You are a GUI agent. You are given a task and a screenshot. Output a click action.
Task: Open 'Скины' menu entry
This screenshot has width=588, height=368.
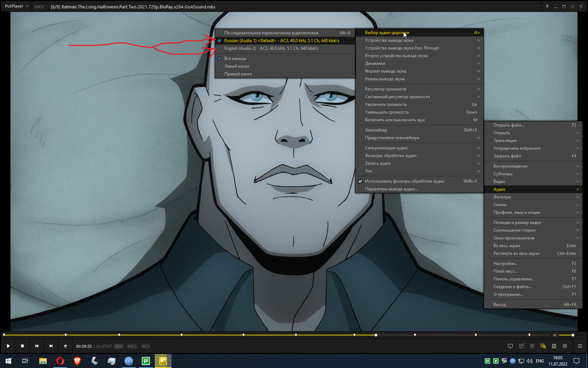point(533,205)
